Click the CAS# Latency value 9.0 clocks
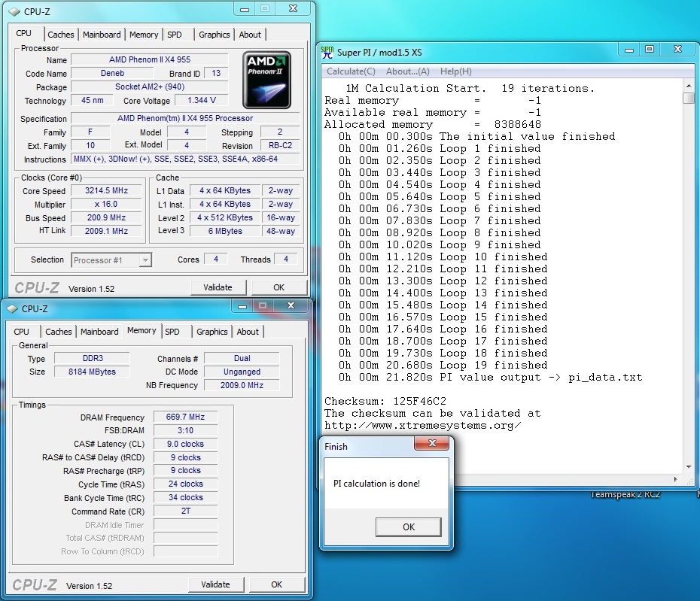Screen dimensions: 700x601 [x=186, y=444]
